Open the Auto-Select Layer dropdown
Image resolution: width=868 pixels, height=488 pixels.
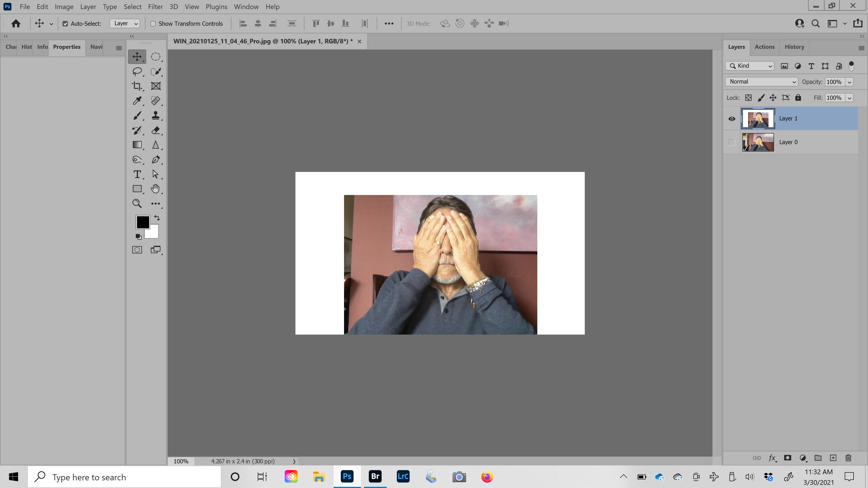tap(125, 23)
